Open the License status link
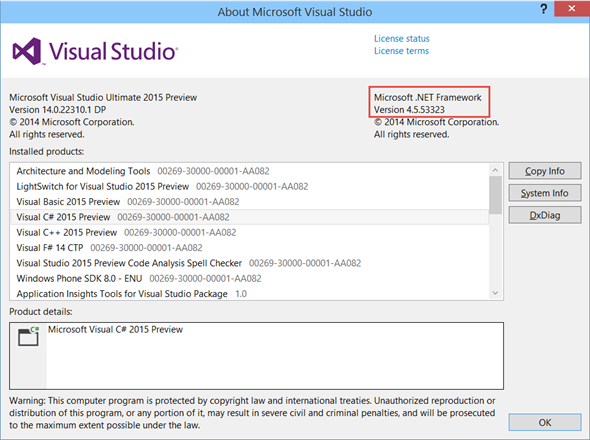590x440 pixels. (401, 39)
